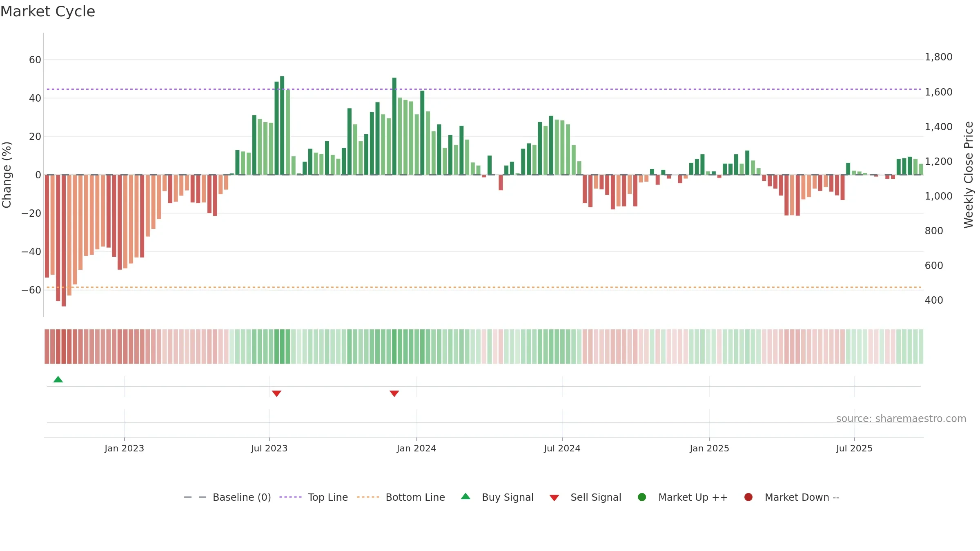The width and height of the screenshot is (980, 551).
Task: Click the 1,400 price axis label
Action: click(938, 127)
